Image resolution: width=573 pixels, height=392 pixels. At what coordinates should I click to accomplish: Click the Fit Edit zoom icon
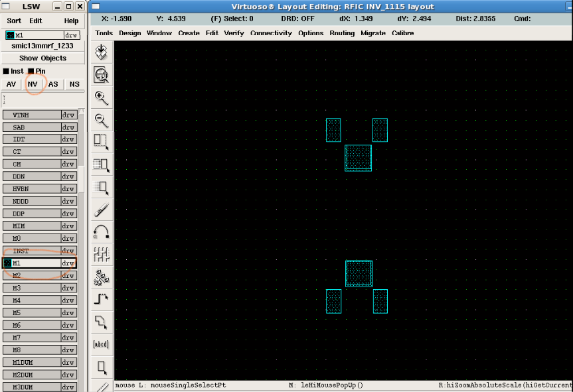pos(101,75)
